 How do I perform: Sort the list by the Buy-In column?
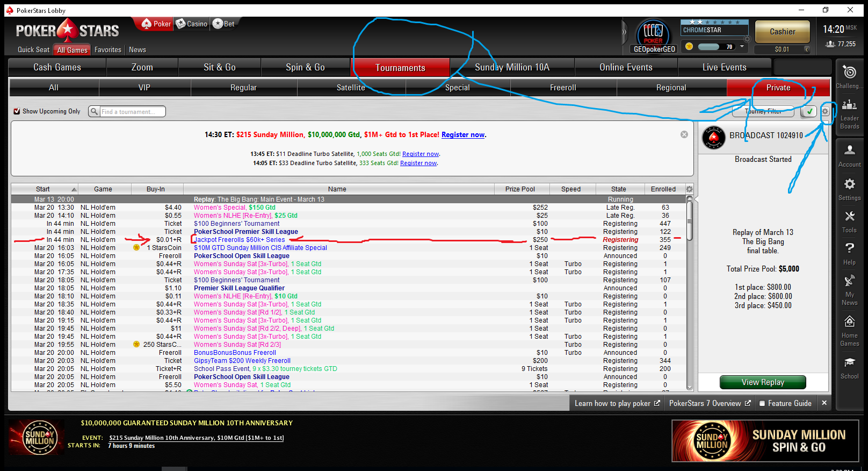click(156, 189)
